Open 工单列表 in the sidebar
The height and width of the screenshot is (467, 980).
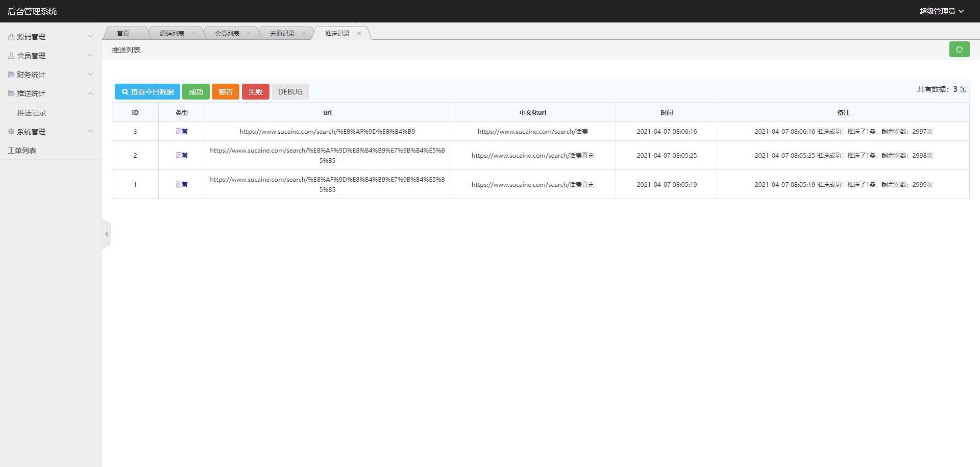tap(22, 151)
